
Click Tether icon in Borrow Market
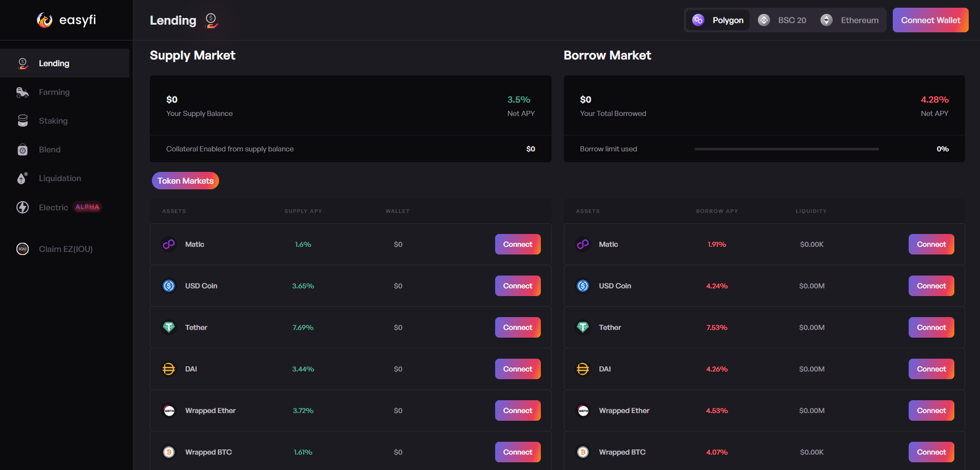pos(583,327)
